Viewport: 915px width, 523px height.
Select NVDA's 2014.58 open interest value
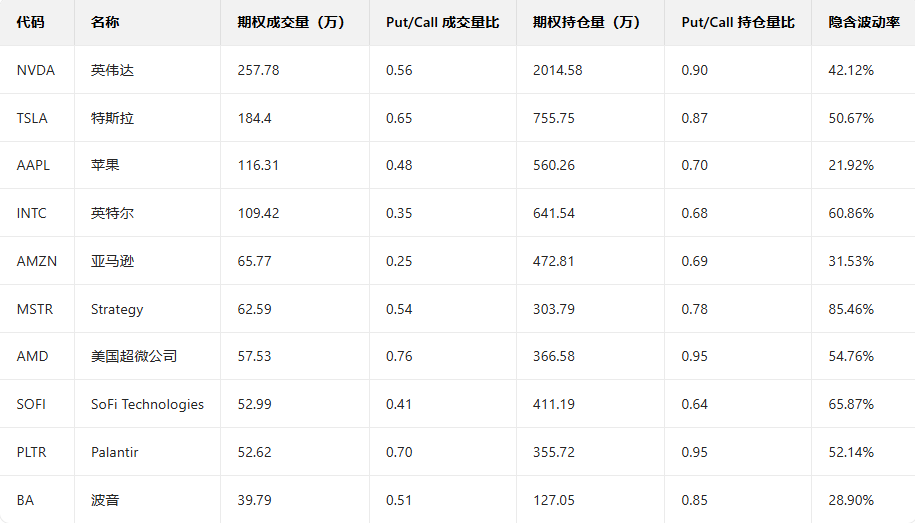coord(558,70)
